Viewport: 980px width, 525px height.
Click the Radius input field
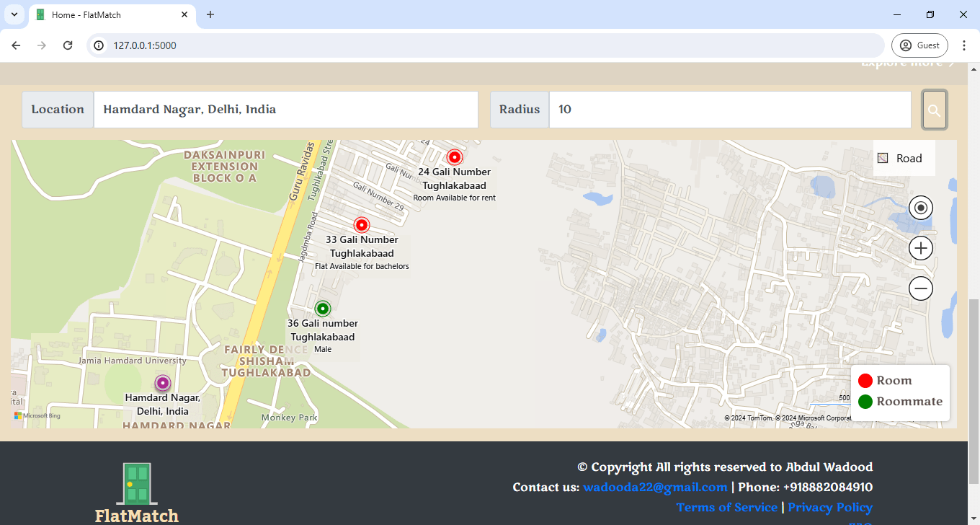point(730,110)
